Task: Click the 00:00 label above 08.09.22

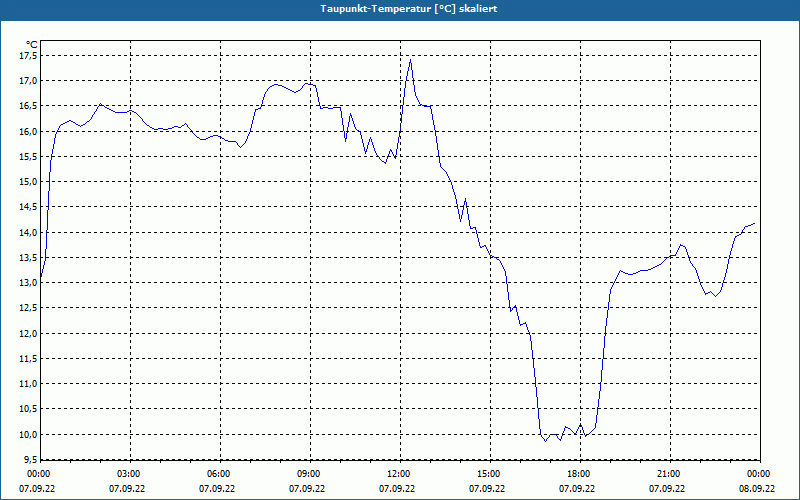Action: point(760,474)
